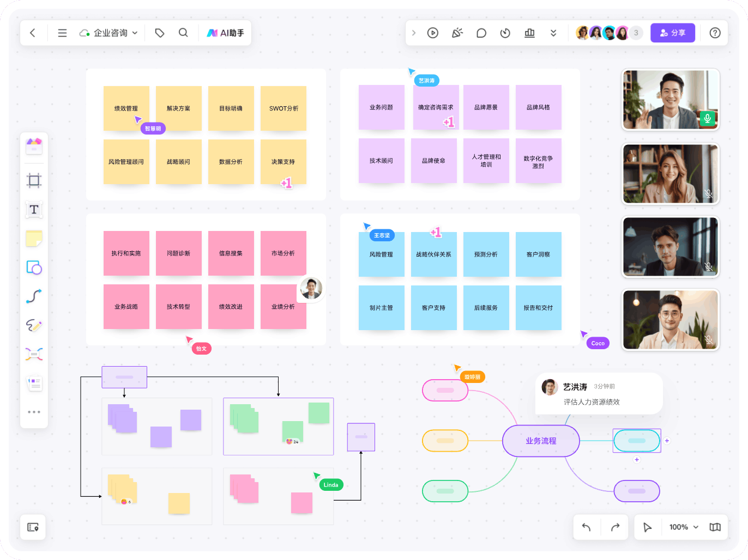Screen dimensions: 748x560
Task: Select the Frame tool
Action: (x=34, y=180)
